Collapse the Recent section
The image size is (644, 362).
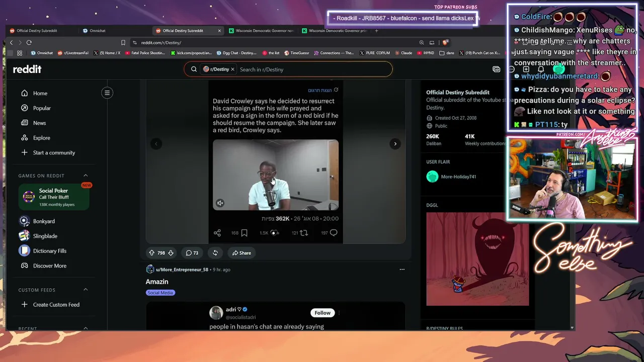tap(86, 328)
